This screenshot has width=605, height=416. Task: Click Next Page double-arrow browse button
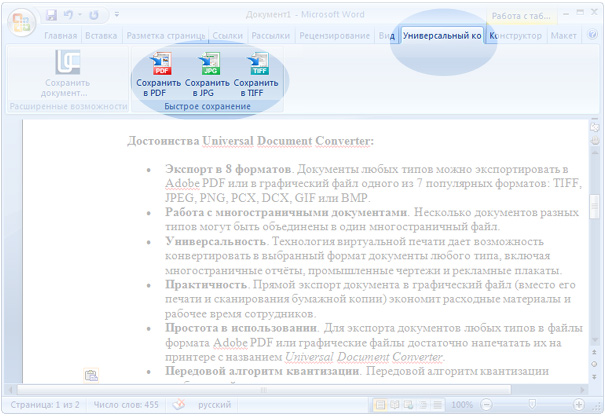[595, 376]
